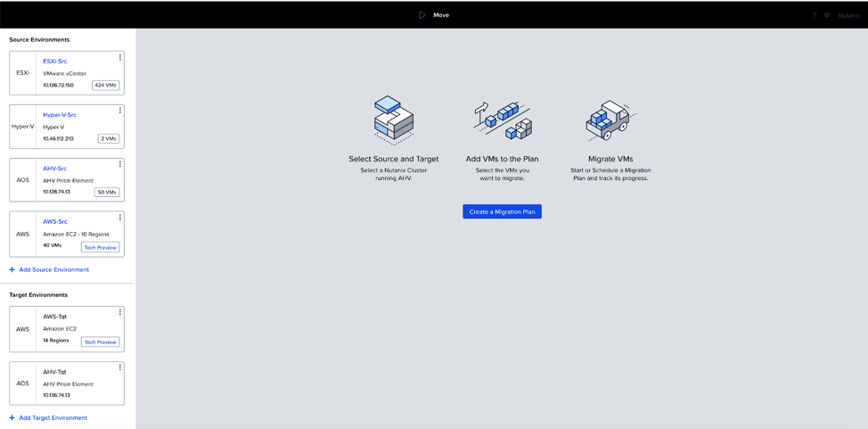Open three-dot menu on AWS-Src card
The height and width of the screenshot is (429, 868).
(x=120, y=218)
